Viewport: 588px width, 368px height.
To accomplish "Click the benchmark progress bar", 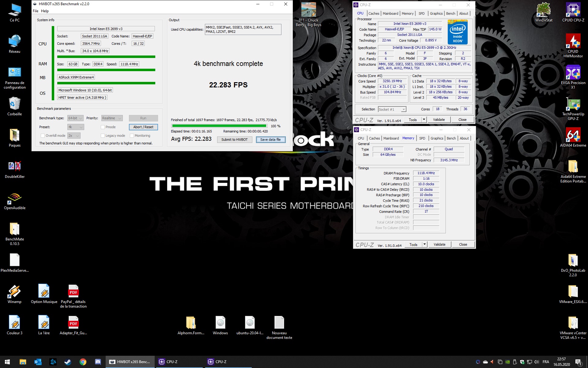I will (x=219, y=126).
